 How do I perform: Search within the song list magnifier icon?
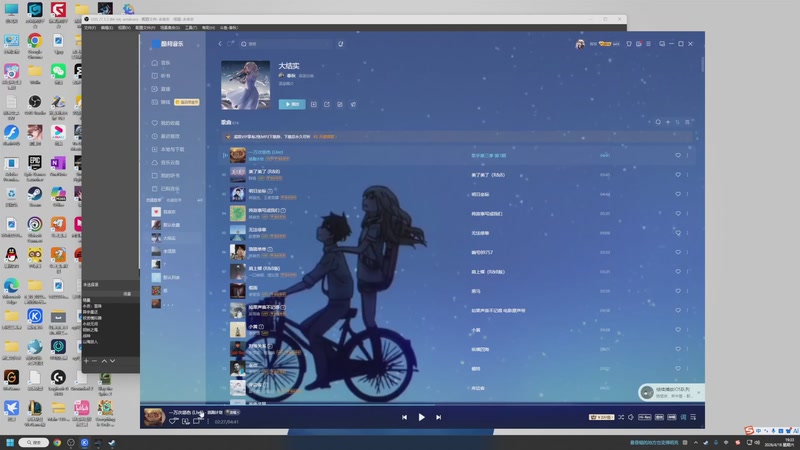click(x=658, y=122)
